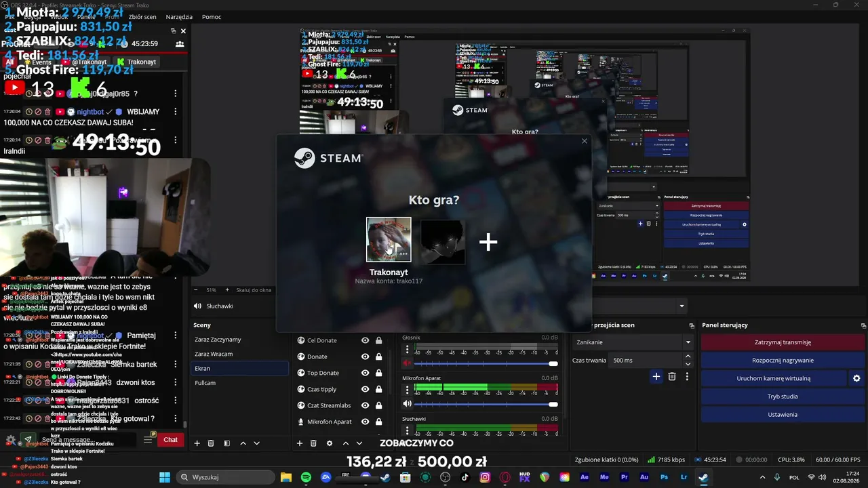Open the Windows Start menu
Viewport: 868px width, 488px height.
click(x=165, y=477)
